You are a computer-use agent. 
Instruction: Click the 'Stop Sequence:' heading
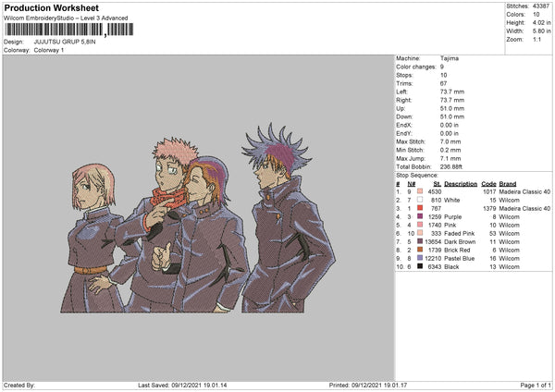417,175
